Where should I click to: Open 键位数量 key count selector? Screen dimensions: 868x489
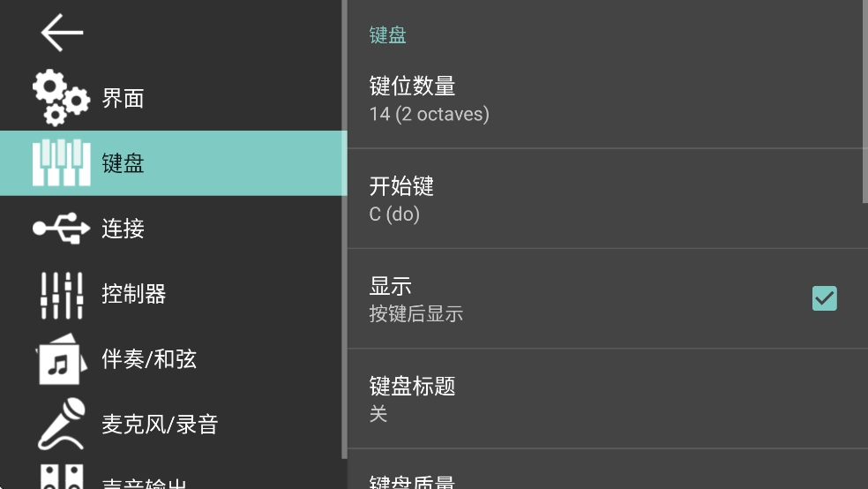pyautogui.click(x=604, y=99)
